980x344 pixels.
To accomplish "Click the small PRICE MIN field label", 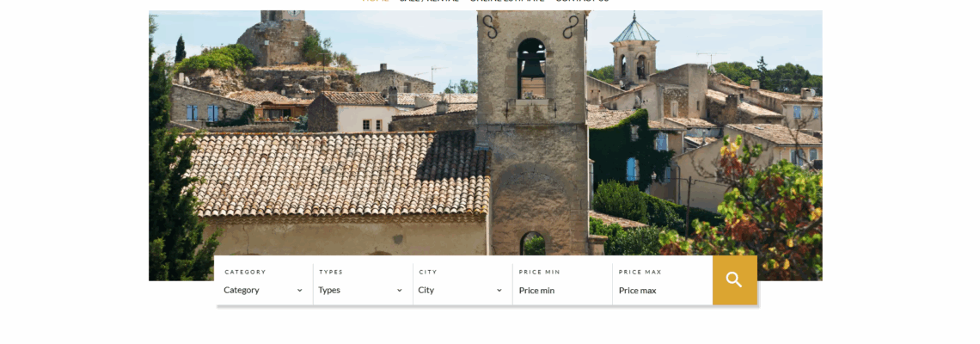I will 539,272.
